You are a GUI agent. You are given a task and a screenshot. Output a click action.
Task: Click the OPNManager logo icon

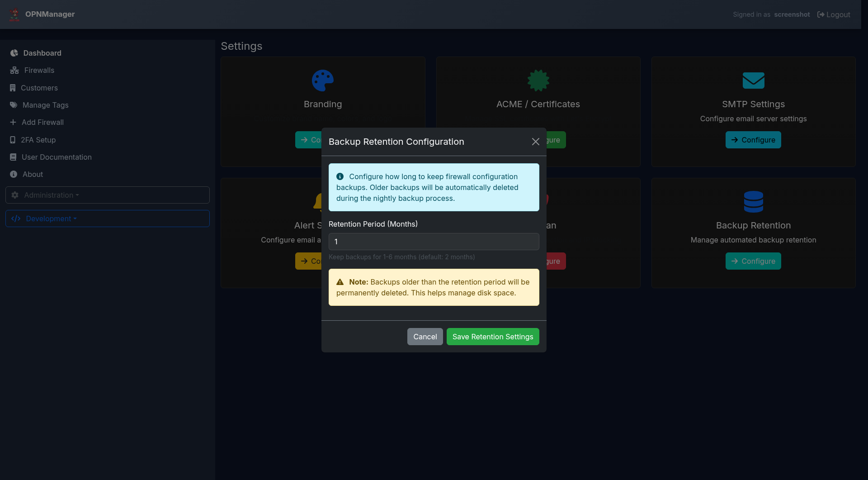(x=14, y=14)
